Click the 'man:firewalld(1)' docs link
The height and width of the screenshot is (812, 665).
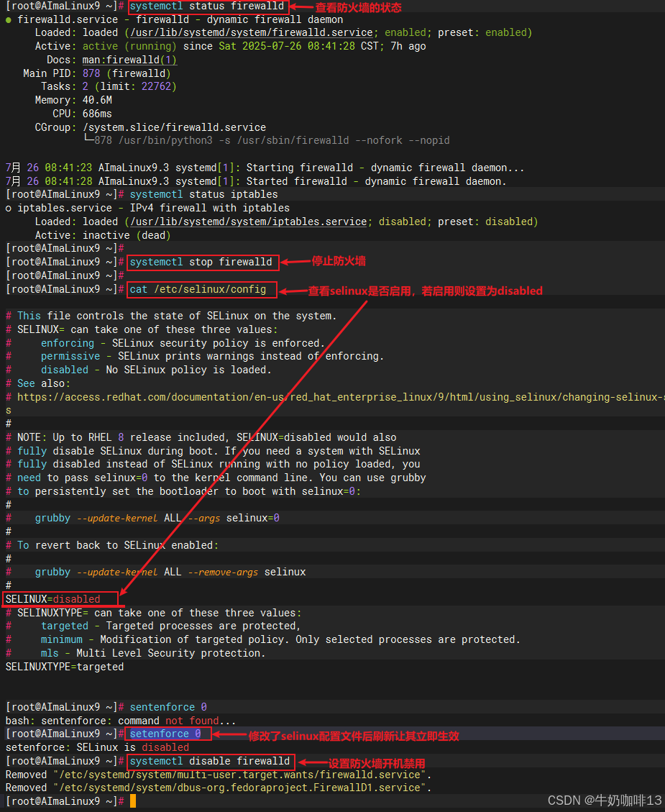tap(129, 60)
